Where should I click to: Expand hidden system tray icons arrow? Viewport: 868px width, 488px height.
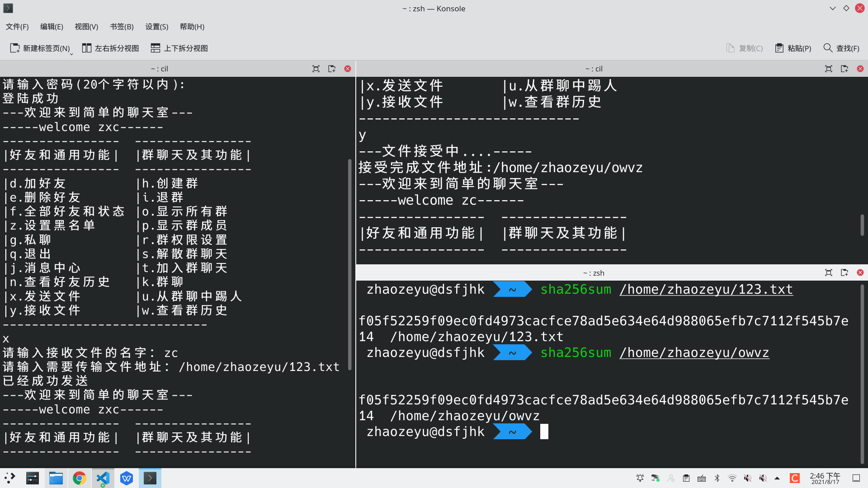[x=777, y=478]
